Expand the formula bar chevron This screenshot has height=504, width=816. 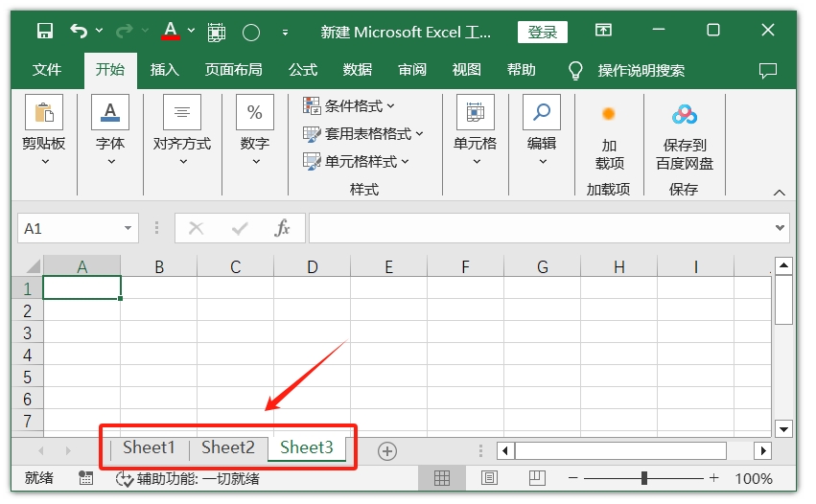(x=780, y=228)
